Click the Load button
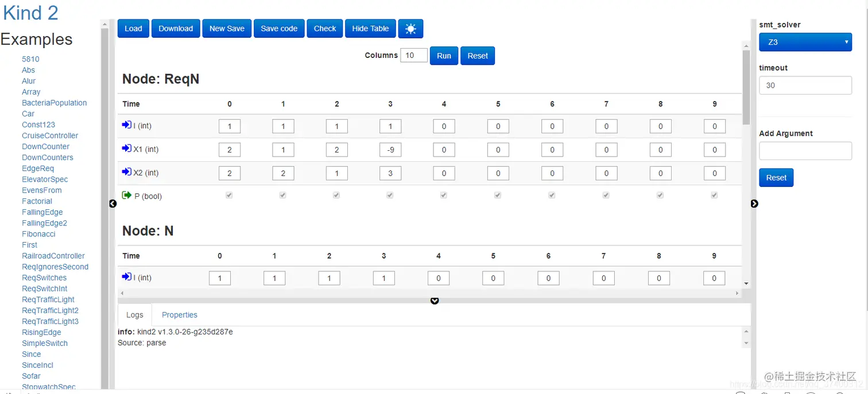The width and height of the screenshot is (868, 394). coord(133,29)
